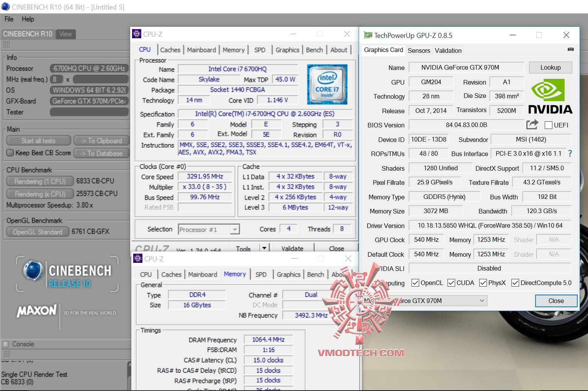
Task: Click the To Clipboard button
Action: pos(101,141)
